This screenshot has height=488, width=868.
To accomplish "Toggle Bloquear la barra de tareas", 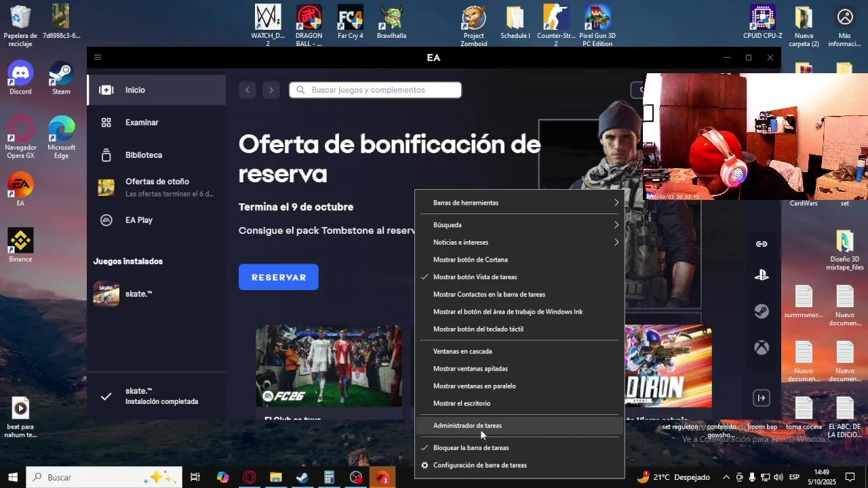I will (x=519, y=448).
